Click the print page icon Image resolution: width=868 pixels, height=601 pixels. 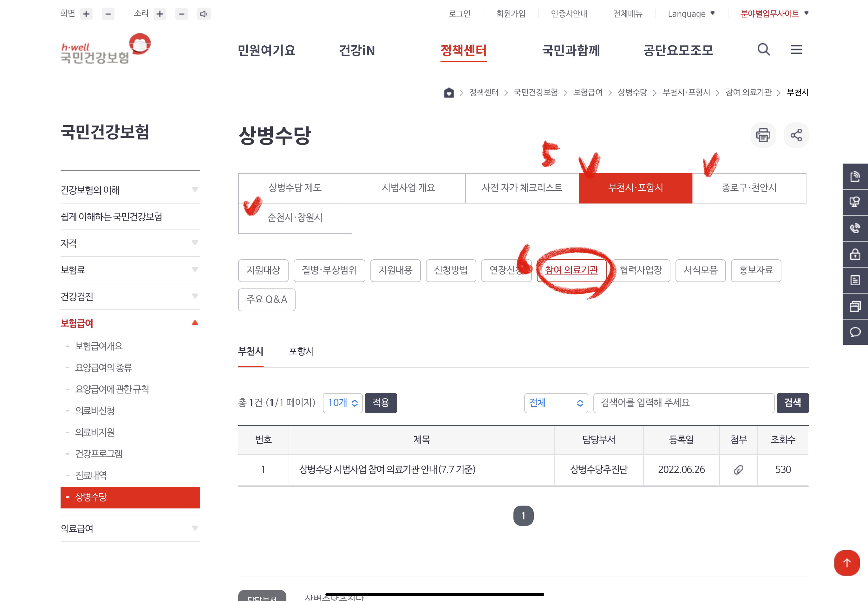pos(763,135)
